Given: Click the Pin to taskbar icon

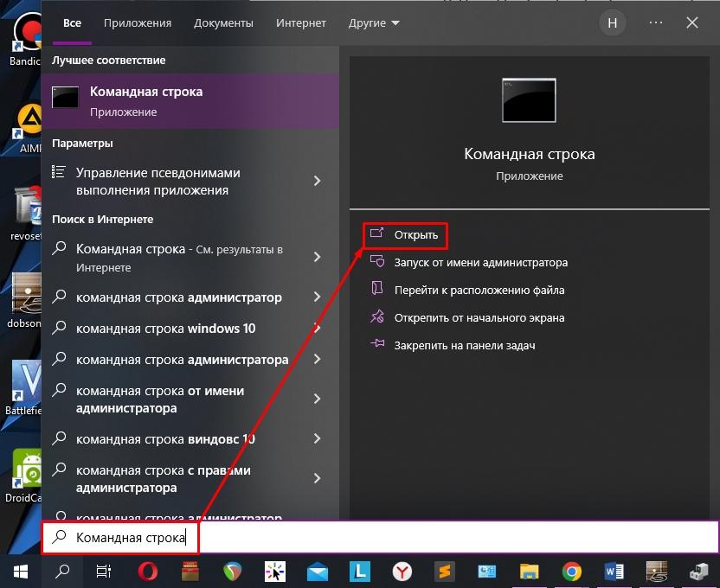Looking at the screenshot, I should pos(377,343).
